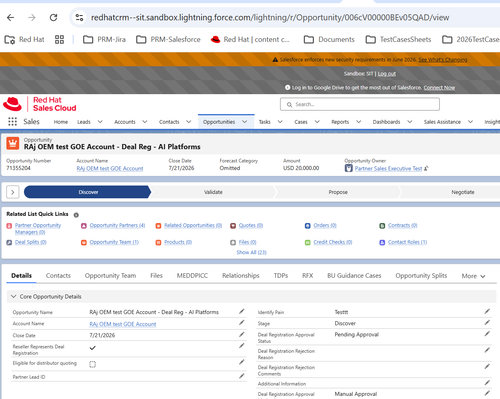Open the Salesforce App Launcher dots
This screenshot has height=399, width=500.
pyautogui.click(x=12, y=122)
